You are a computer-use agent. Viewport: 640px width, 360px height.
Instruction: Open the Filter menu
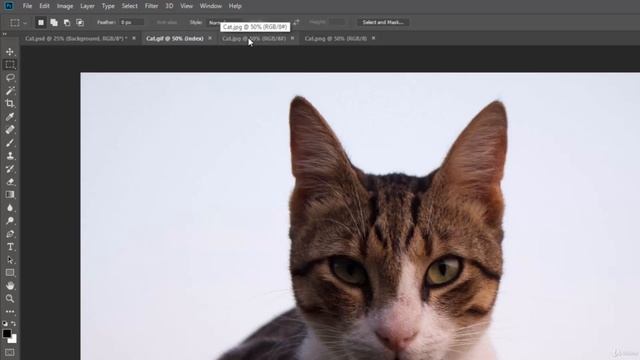[151, 6]
